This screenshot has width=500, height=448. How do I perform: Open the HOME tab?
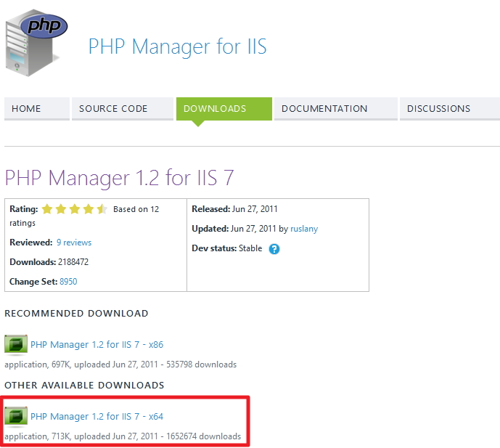(37, 109)
